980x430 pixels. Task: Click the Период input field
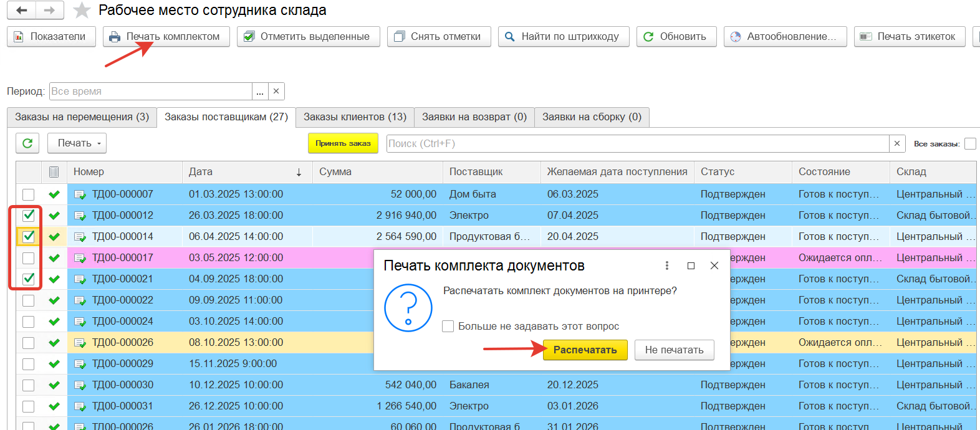[x=151, y=92]
